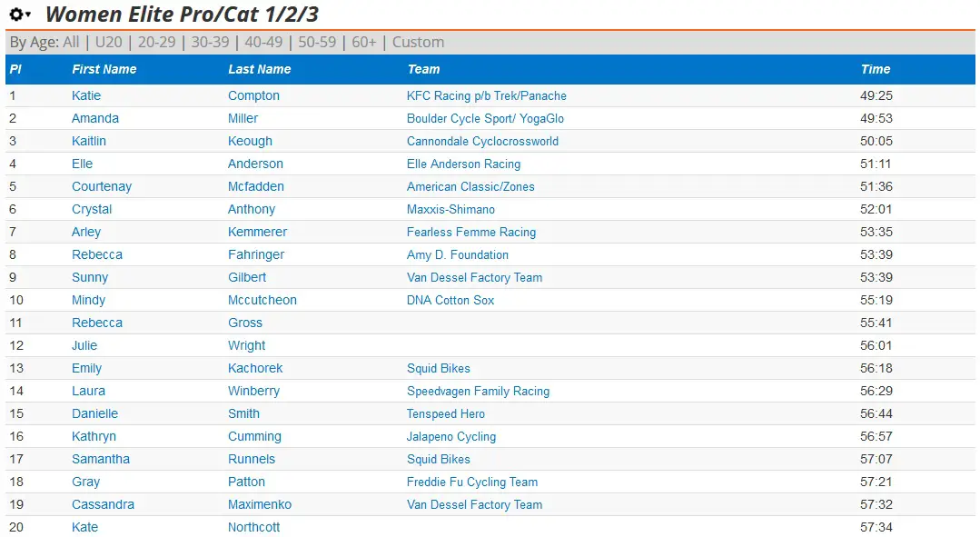
Task: Open team link Maxxis-Shimano
Action: 450,209
